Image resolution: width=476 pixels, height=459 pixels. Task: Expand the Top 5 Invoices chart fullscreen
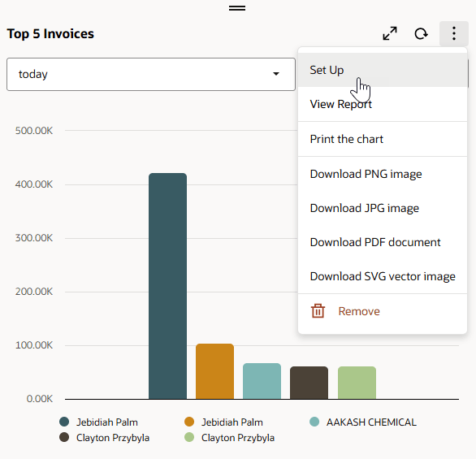click(390, 33)
